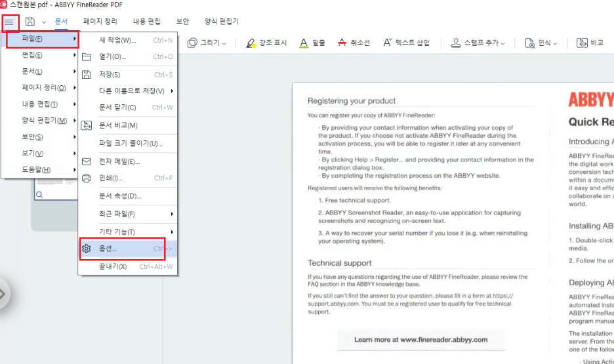Open the 내용 편집(T) submenu
Screen dimensions: 614x364
coord(39,104)
